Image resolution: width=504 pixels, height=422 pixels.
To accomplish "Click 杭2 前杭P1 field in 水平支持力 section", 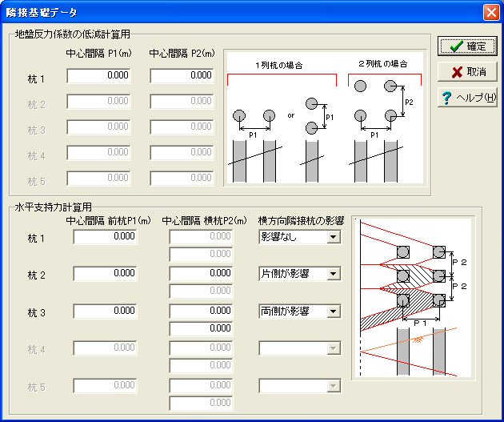I will (x=105, y=274).
